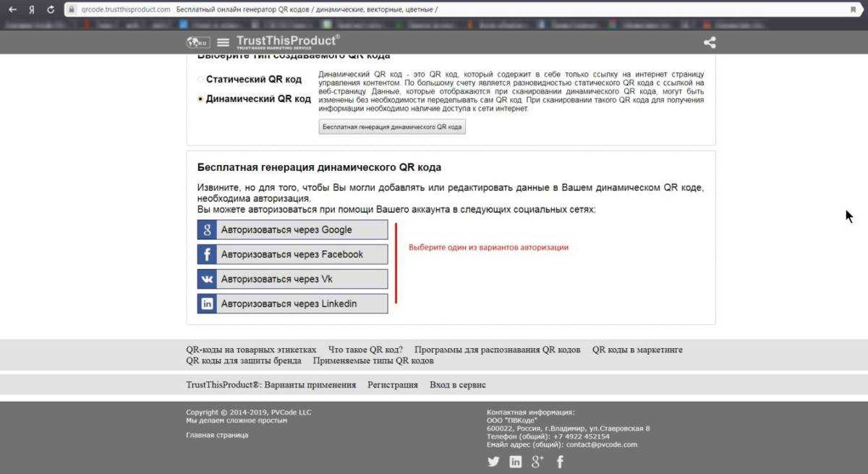Click language globe RU selector
868x474 pixels.
(197, 42)
